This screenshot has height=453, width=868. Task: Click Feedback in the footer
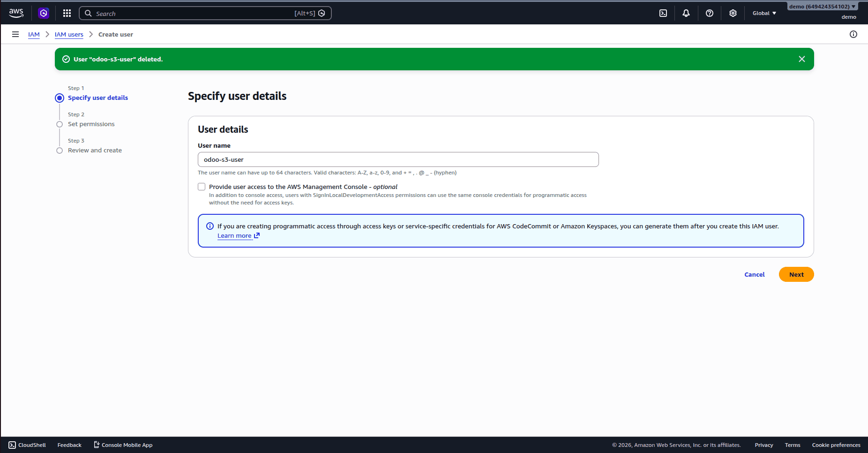click(69, 445)
